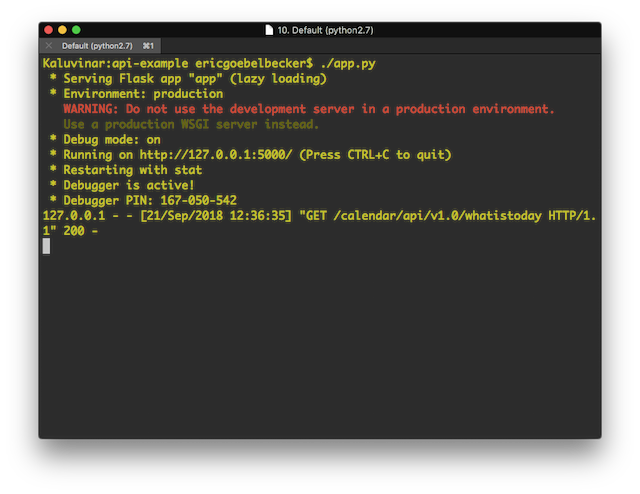Click the 'Debugger is active!' line
The image size is (640, 494).
122,185
